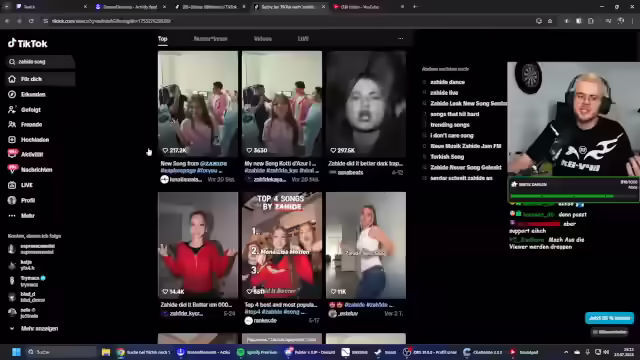Viewport: 640px width, 360px height.
Task: Search suggestion i don't care song
Action: pos(451,136)
